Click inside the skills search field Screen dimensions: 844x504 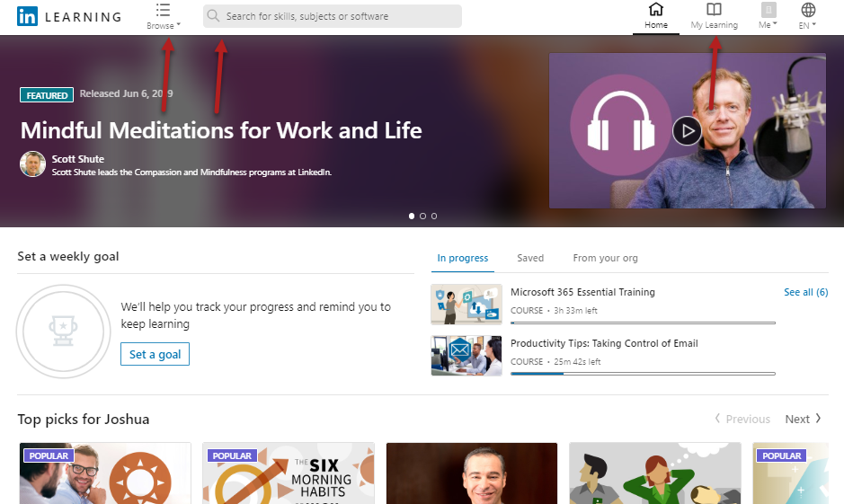[x=340, y=16]
